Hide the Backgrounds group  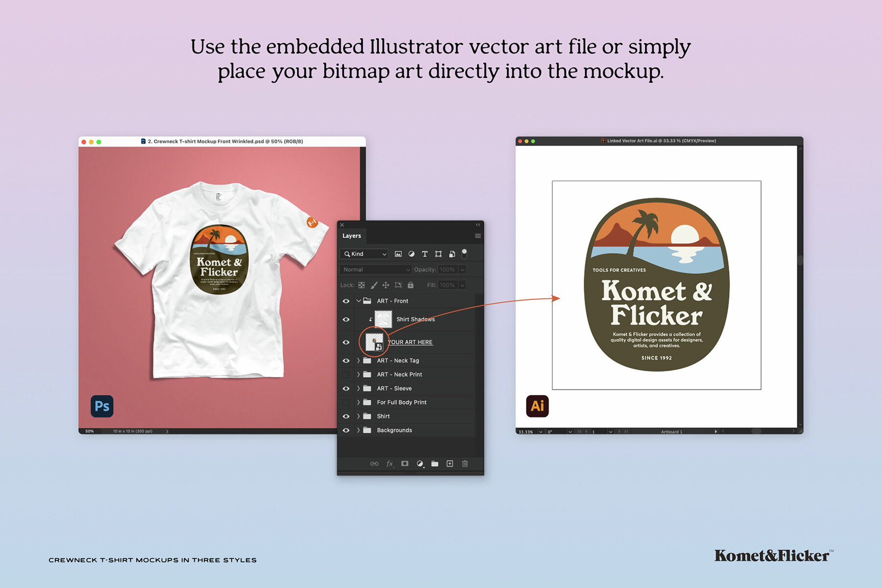coord(346,430)
